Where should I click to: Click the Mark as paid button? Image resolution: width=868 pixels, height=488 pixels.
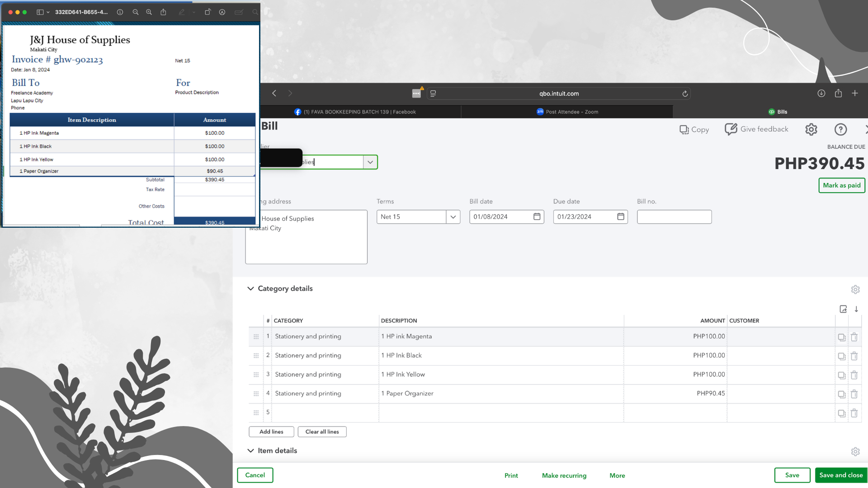tap(841, 185)
